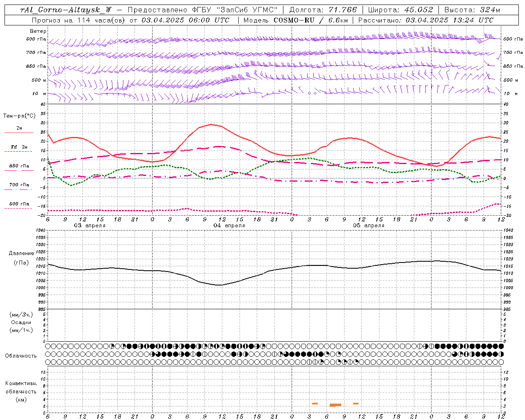The image size is (525, 420).
Task: Click the Давление pressure section label
Action: pos(21,253)
